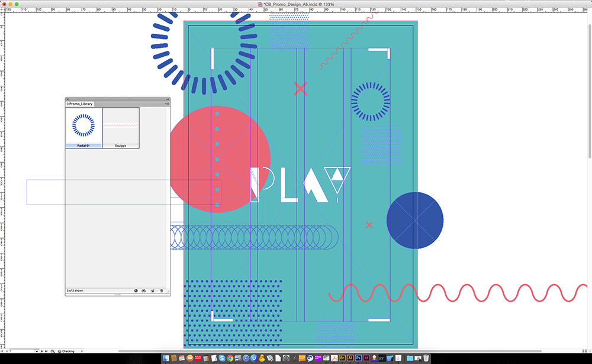Viewport: 592px width, 364px height.
Task: Open Cyberduck from the Dock
Action: click(262, 358)
